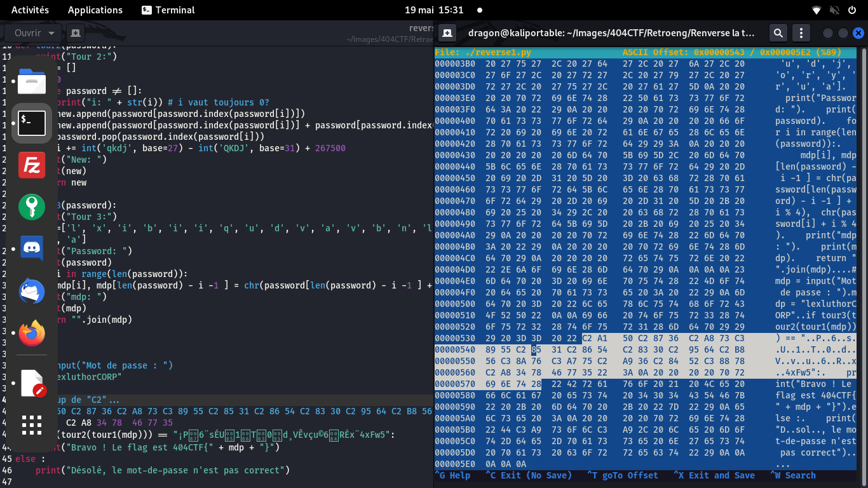Open the Terminal app menu in top bar
868x488 pixels.
[168, 10]
